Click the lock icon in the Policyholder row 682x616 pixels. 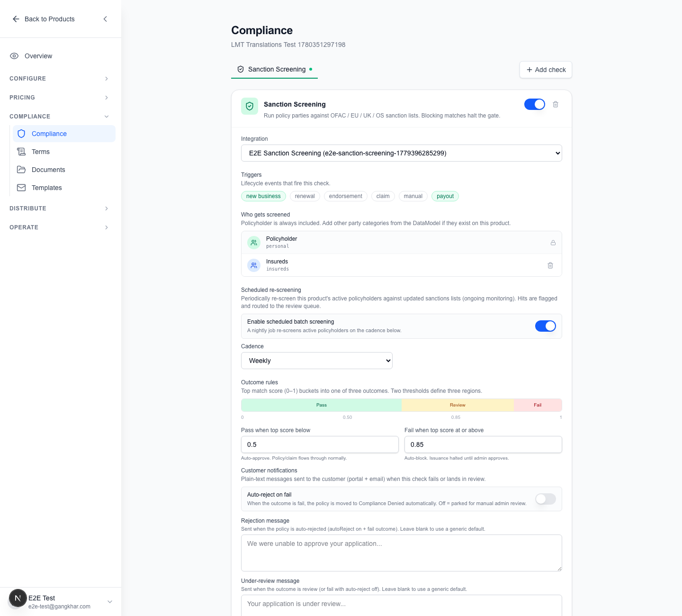553,243
